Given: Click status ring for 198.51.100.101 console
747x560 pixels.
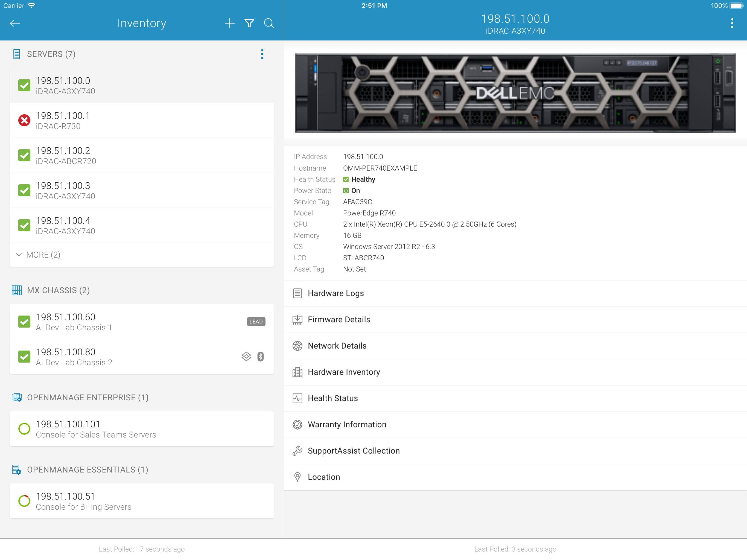Looking at the screenshot, I should [24, 429].
